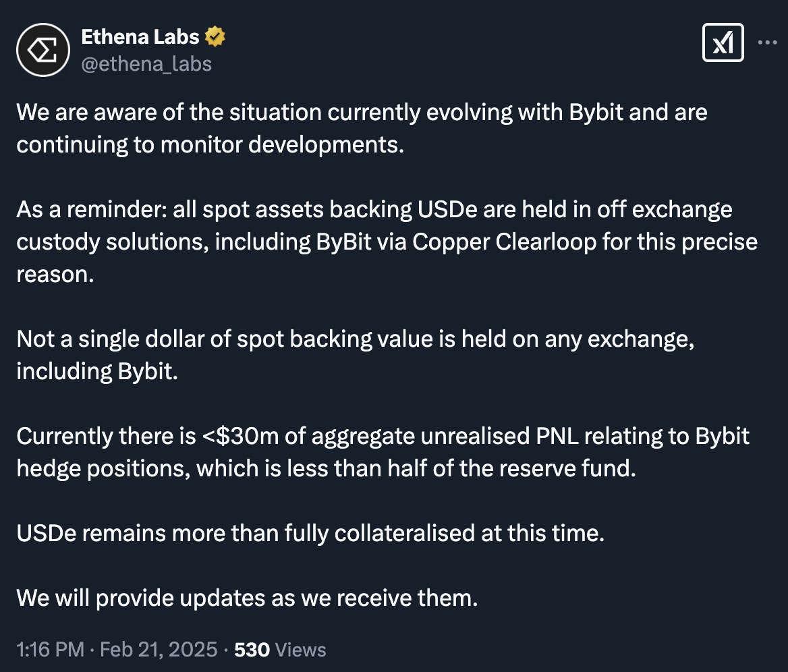This screenshot has height=672, width=788.
Task: Open the Grok icon button
Action: click(x=723, y=43)
